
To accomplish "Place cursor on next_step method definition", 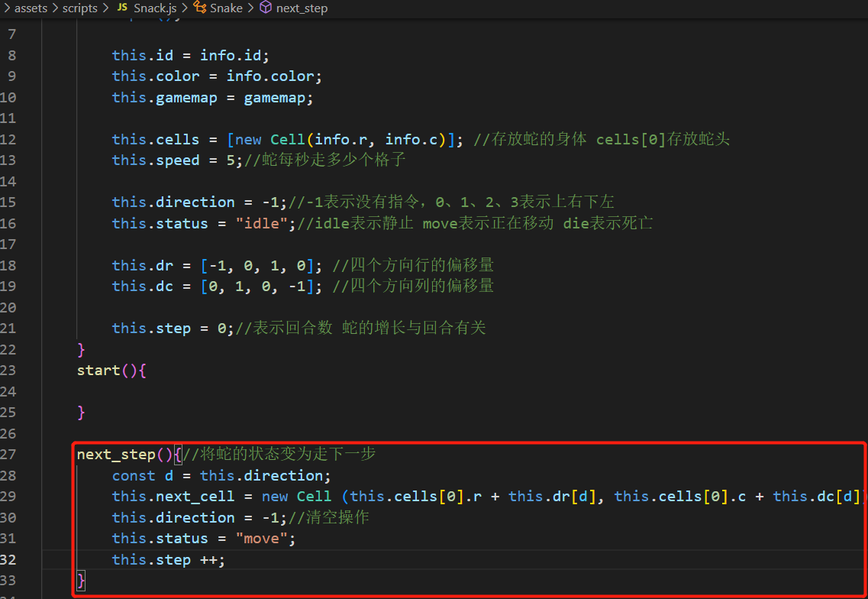I will coord(115,455).
